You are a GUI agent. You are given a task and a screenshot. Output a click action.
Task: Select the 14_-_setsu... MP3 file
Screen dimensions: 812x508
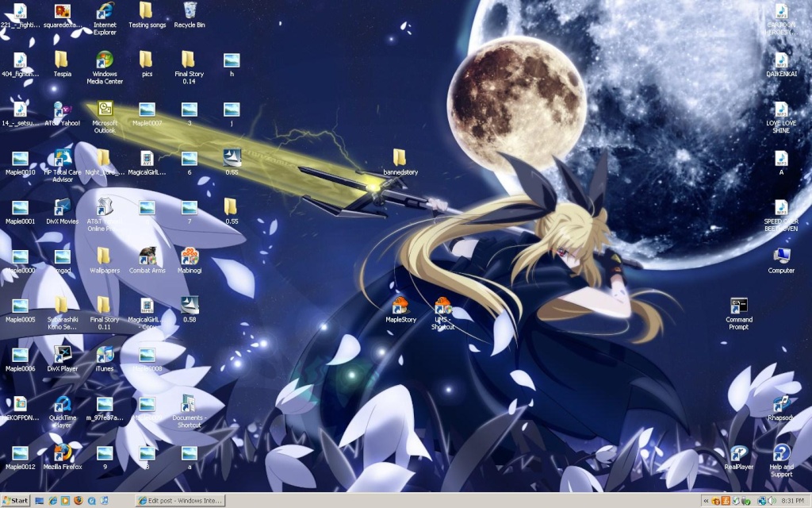(20, 114)
